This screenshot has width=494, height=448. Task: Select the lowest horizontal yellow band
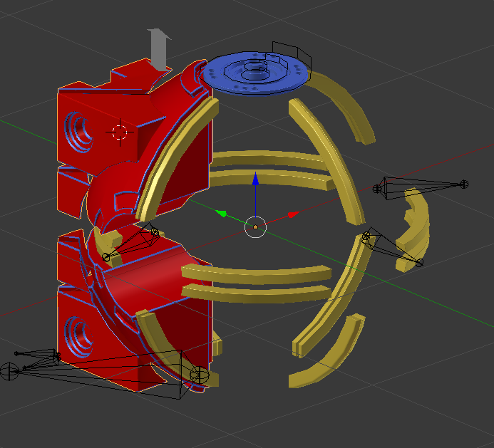(x=257, y=293)
